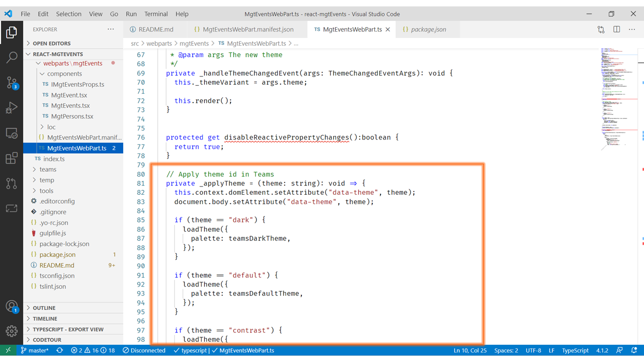
Task: Open Run and Debug view
Action: click(x=11, y=108)
